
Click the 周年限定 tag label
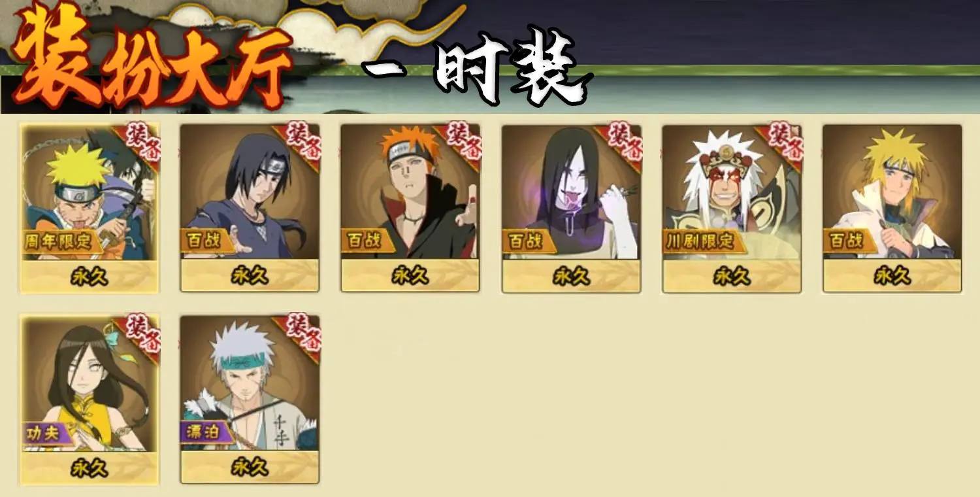tap(61, 241)
